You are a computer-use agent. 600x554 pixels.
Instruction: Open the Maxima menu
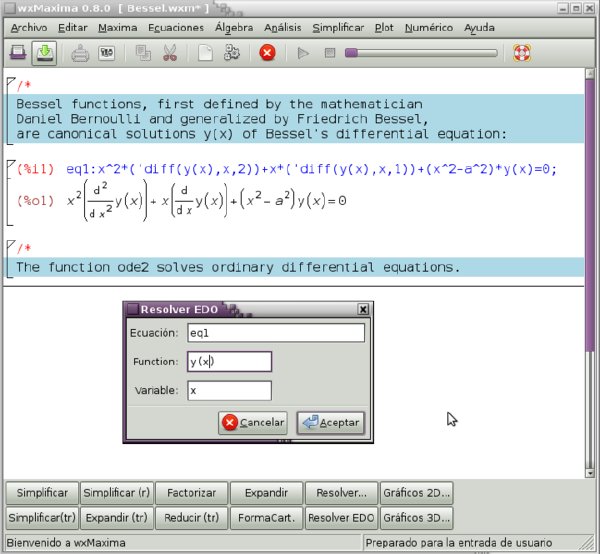point(117,28)
